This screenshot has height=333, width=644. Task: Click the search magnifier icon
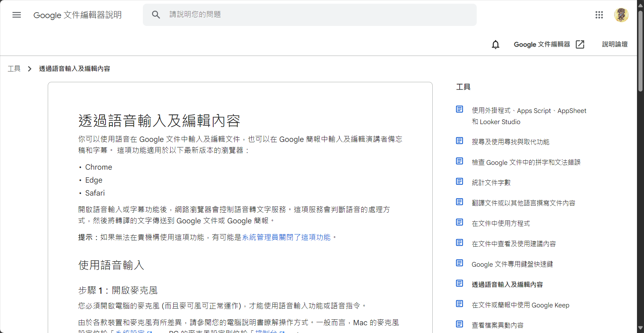[x=156, y=14]
